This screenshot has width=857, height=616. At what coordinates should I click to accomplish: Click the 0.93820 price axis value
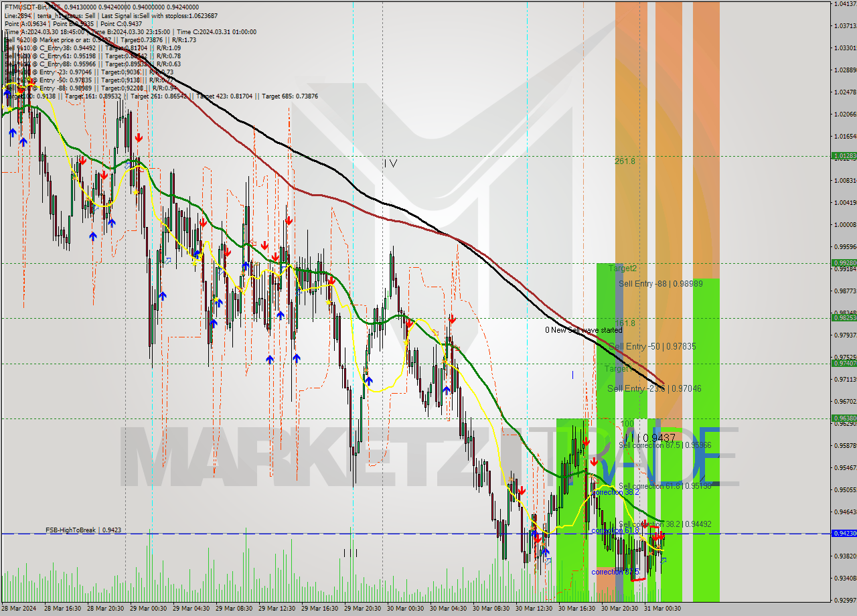[846, 556]
